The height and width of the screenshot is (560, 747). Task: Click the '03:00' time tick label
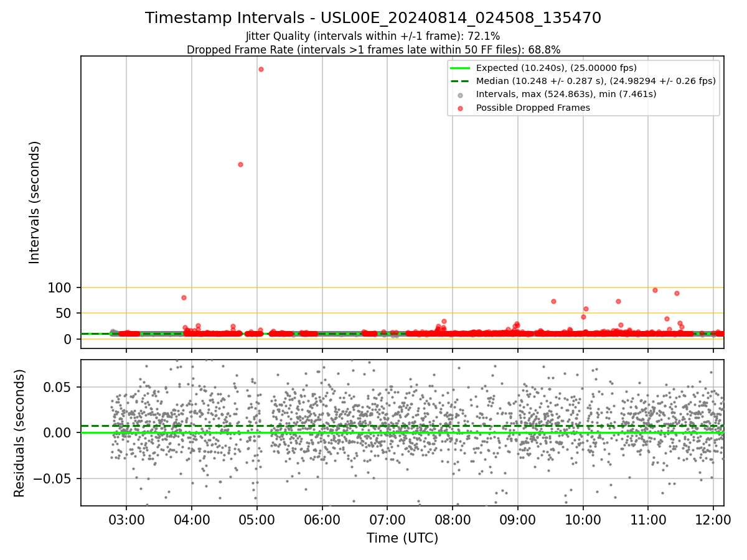[x=126, y=519]
